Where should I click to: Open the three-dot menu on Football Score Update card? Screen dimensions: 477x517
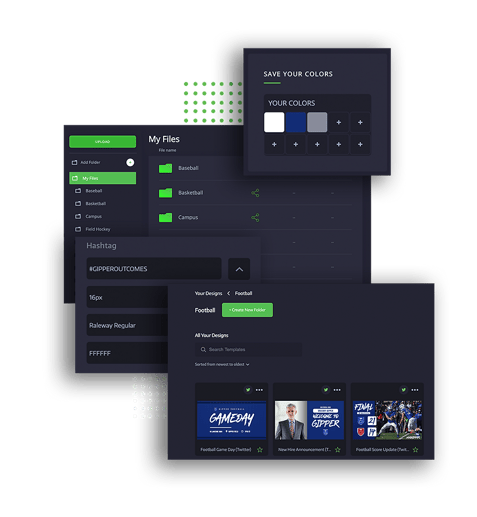tap(415, 390)
